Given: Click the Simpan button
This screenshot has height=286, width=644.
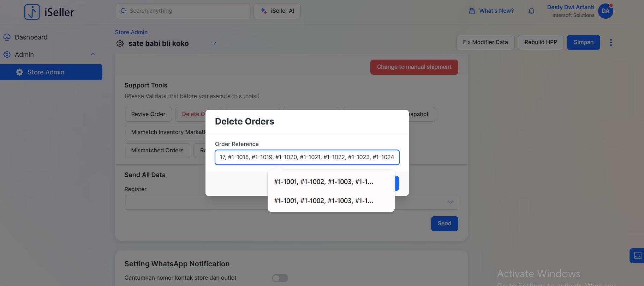Looking at the screenshot, I should pos(583,42).
